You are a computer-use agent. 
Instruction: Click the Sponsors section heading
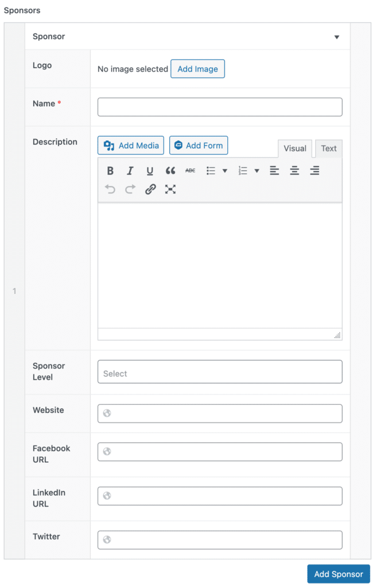(x=22, y=10)
